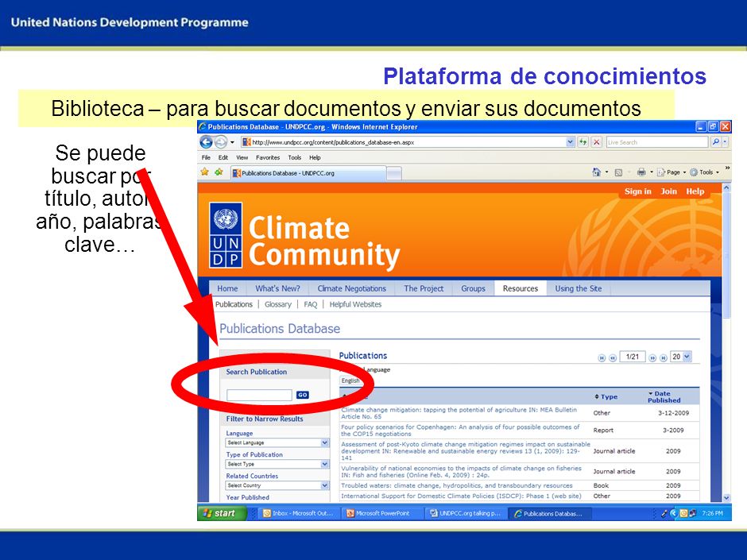
Task: Click the Favorites Center star icon
Action: pyautogui.click(x=205, y=172)
